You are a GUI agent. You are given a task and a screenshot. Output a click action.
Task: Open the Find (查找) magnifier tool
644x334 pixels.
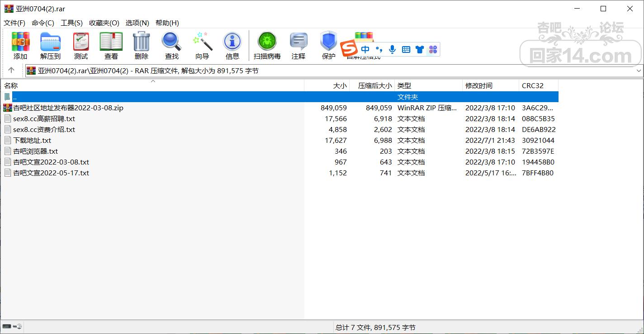pos(171,45)
